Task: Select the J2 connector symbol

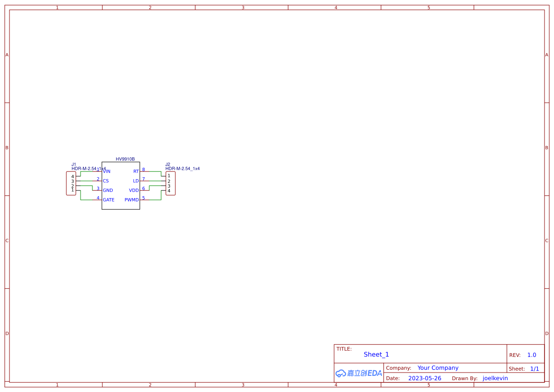Action: point(171,183)
